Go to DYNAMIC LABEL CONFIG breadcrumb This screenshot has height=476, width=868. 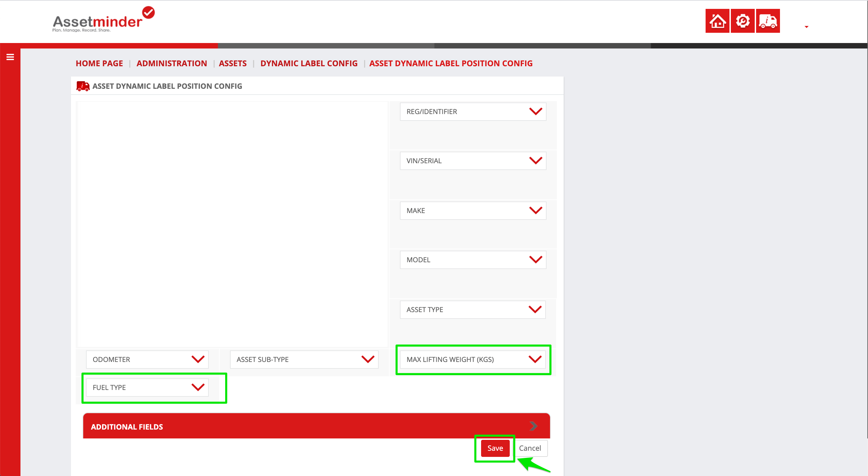[x=309, y=64]
